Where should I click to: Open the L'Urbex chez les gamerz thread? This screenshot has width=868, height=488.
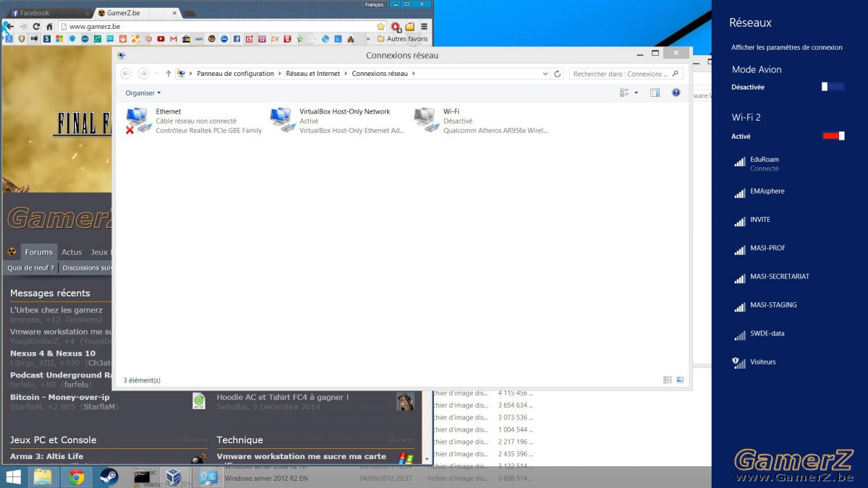pyautogui.click(x=56, y=310)
